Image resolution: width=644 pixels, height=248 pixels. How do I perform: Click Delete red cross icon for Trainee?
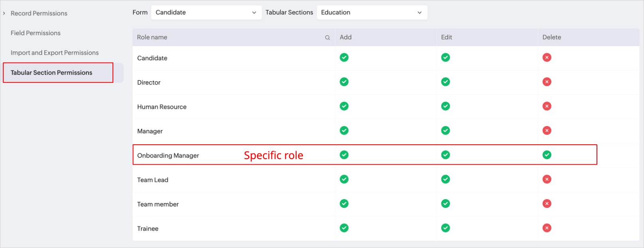(x=547, y=228)
